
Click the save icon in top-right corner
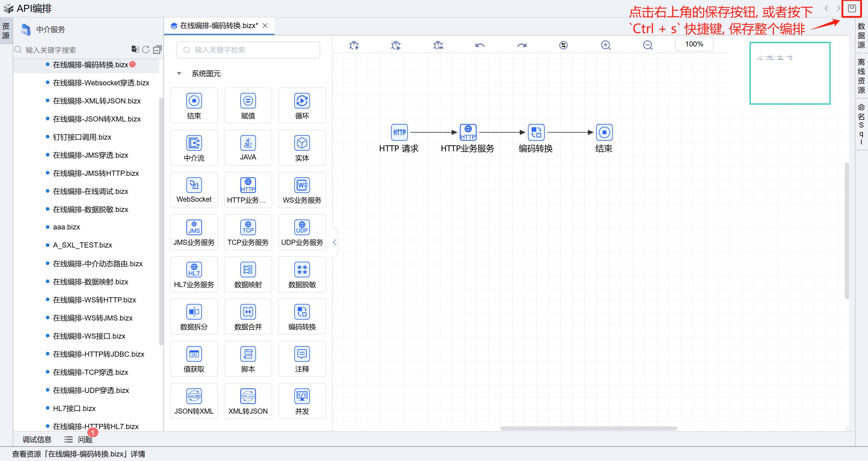pyautogui.click(x=851, y=8)
